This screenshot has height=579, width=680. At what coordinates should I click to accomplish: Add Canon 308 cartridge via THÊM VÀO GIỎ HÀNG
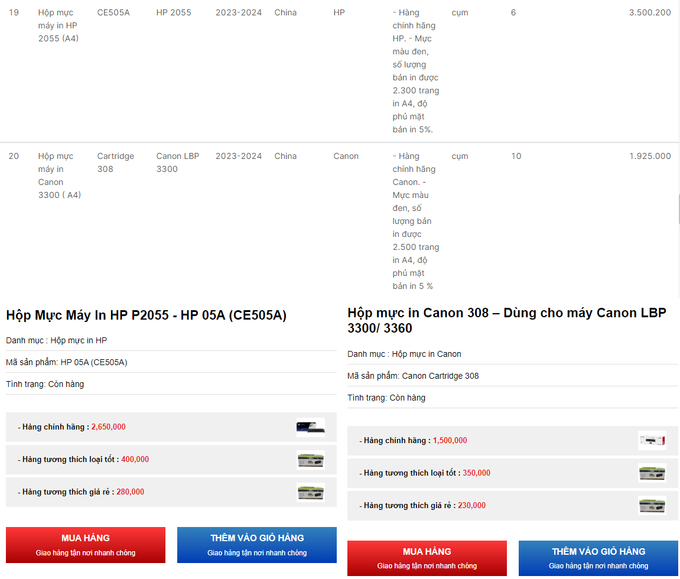tap(598, 558)
